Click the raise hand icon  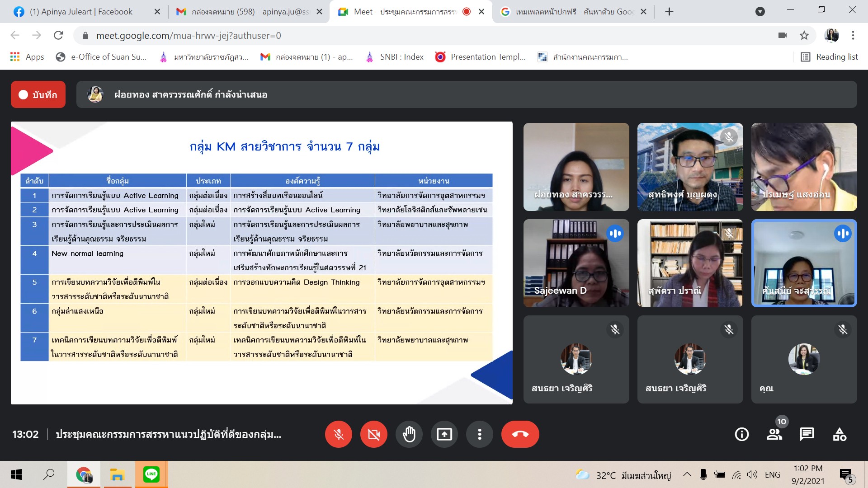point(409,434)
